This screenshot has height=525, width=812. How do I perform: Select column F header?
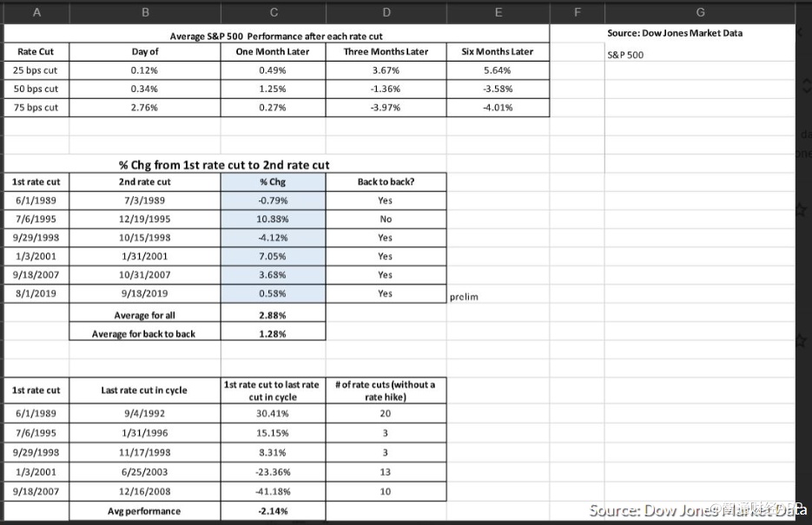tap(577, 12)
